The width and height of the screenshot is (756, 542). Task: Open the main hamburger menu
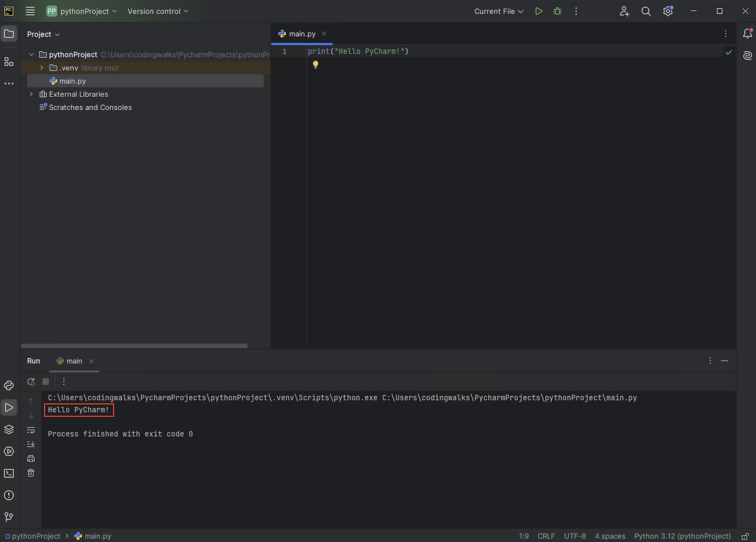pyautogui.click(x=30, y=11)
